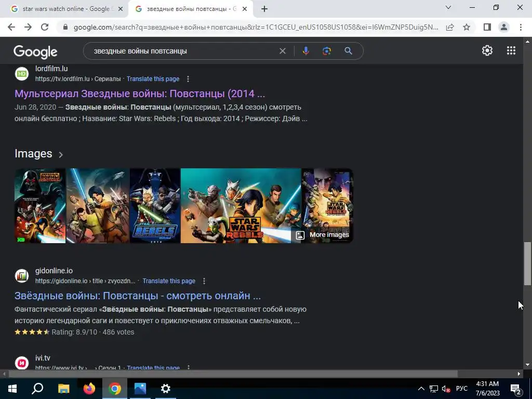
Task: Share this page from the address bar
Action: (x=450, y=27)
